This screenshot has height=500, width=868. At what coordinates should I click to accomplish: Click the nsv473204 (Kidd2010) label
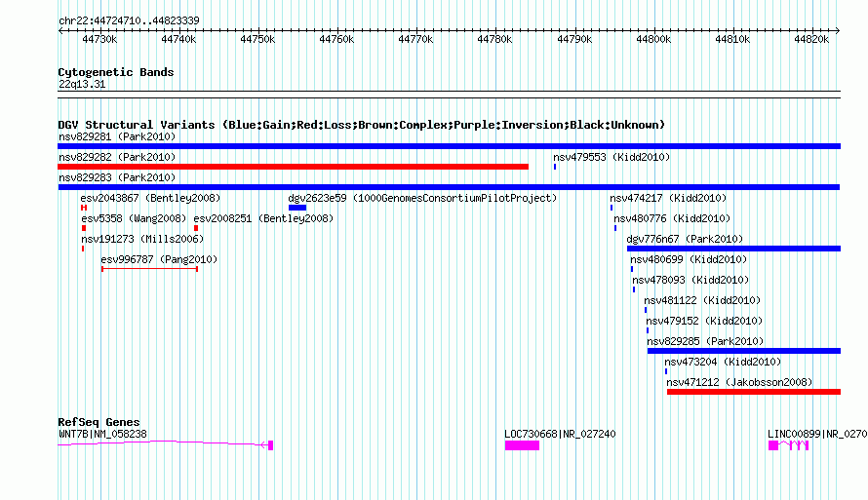pyautogui.click(x=723, y=362)
